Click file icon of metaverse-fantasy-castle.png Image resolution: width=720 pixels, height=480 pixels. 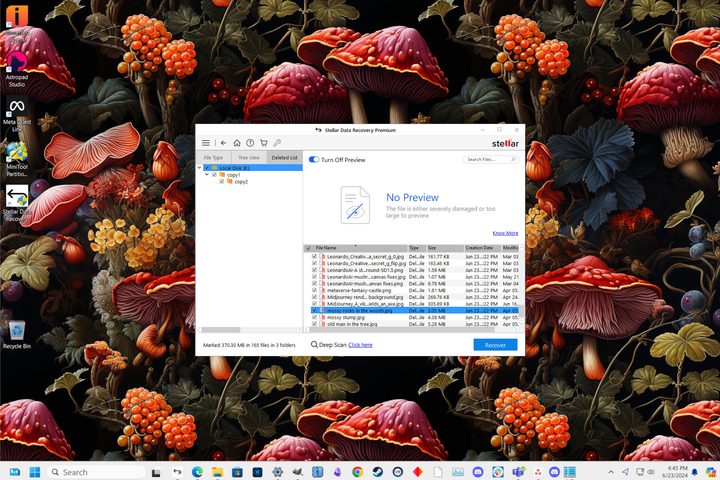point(323,290)
